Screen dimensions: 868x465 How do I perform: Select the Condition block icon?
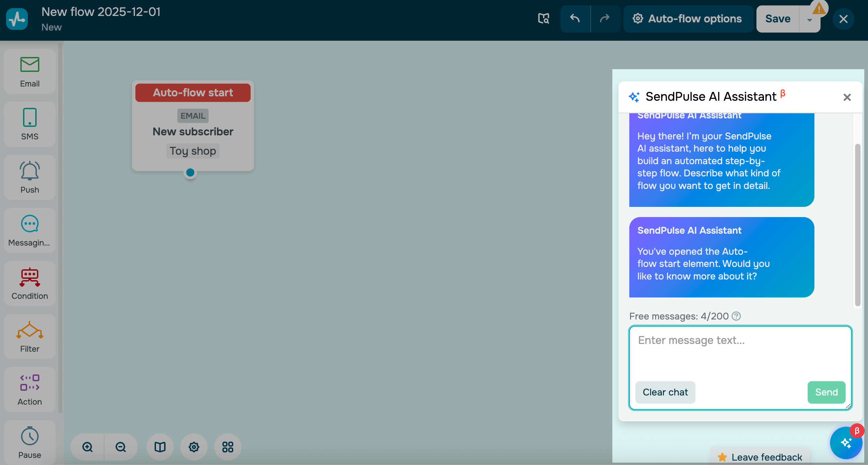(x=30, y=277)
